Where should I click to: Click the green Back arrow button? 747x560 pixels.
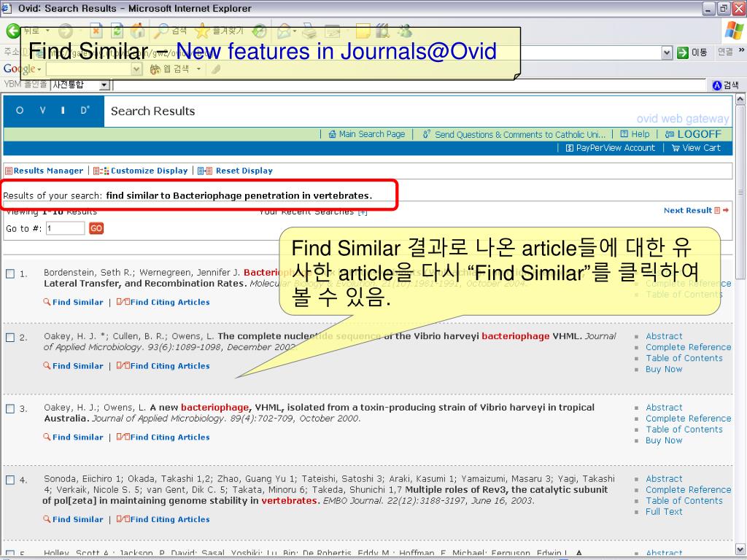pos(13,31)
